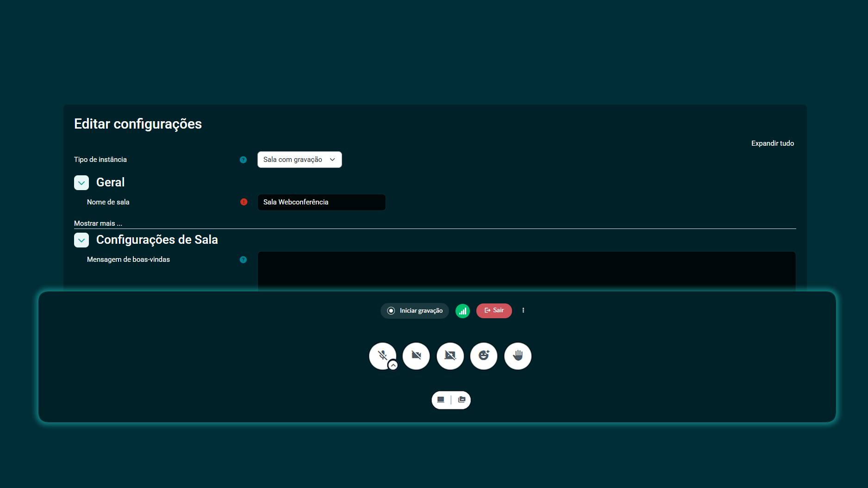868x488 pixels.
Task: Raise your hand
Action: coord(518,356)
